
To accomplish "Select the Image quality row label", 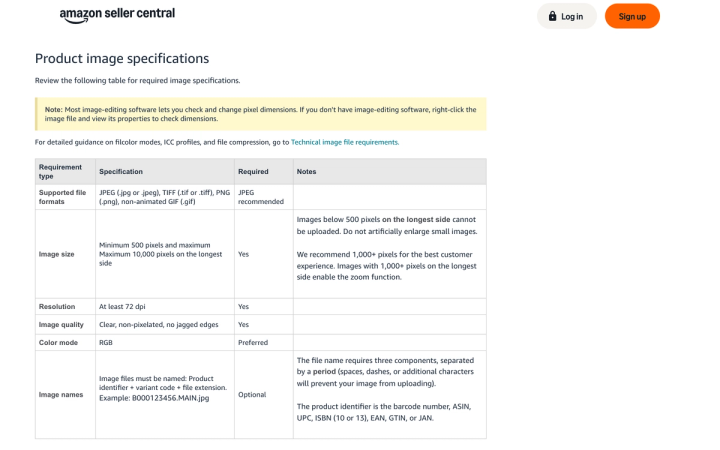I will coord(61,325).
